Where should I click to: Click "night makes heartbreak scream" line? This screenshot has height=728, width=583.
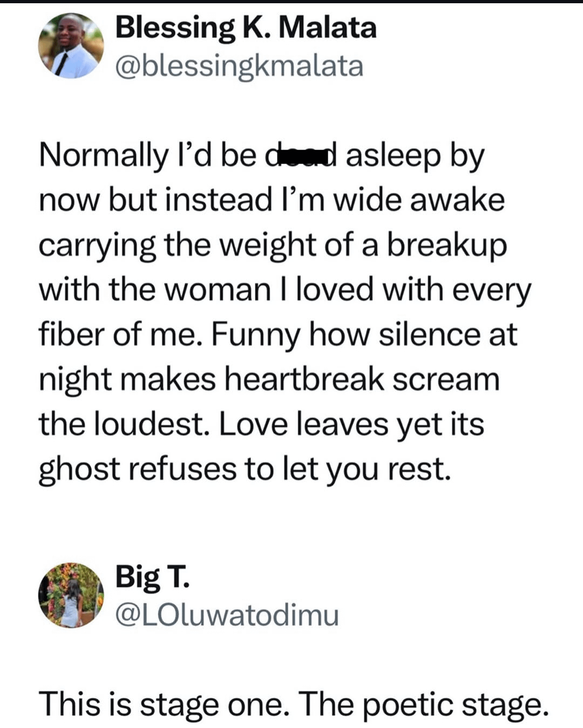(x=269, y=379)
